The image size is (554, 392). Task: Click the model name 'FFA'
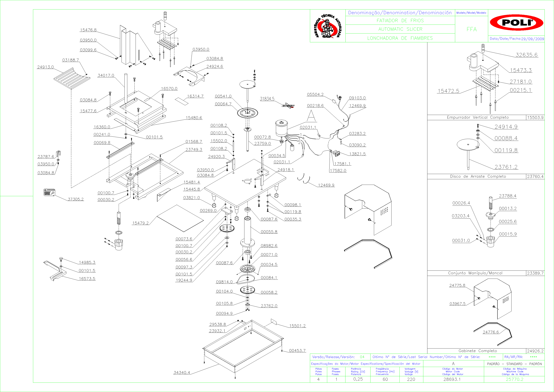[x=471, y=29]
